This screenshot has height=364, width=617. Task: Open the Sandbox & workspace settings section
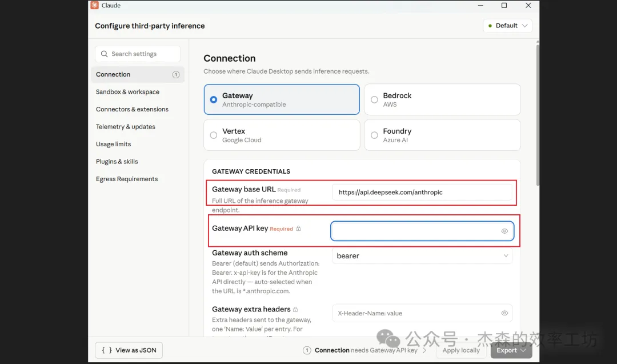tap(127, 92)
